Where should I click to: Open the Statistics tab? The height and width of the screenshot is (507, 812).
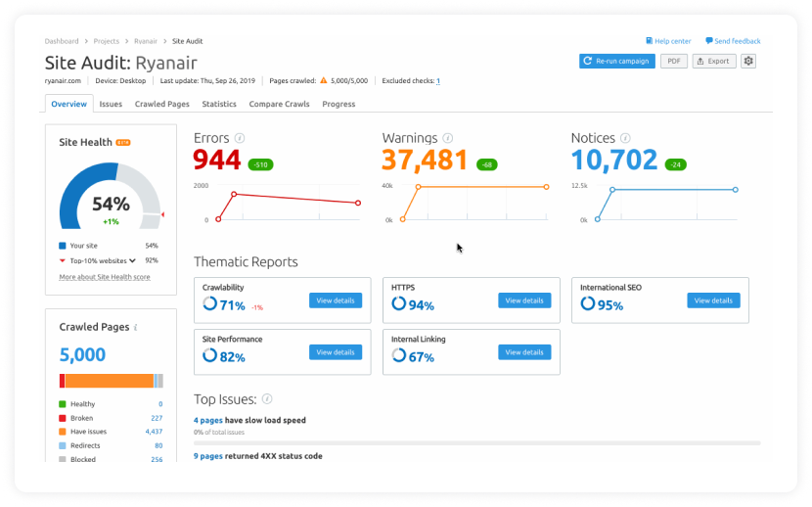point(219,104)
